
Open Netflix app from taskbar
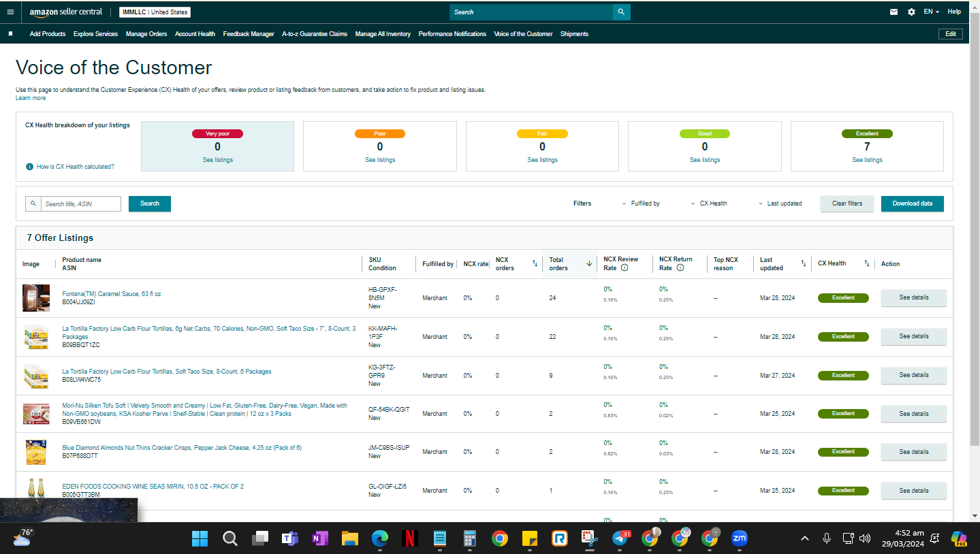(x=410, y=538)
